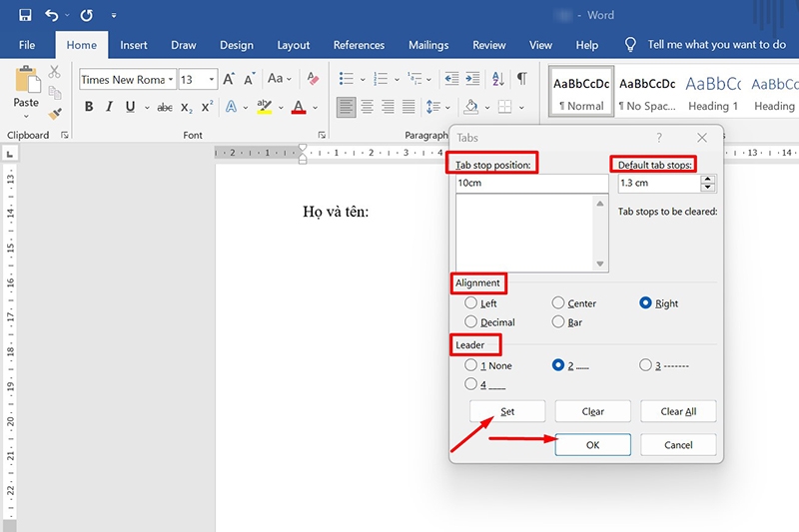
Task: Sort text with the A-Z icon
Action: [498, 79]
